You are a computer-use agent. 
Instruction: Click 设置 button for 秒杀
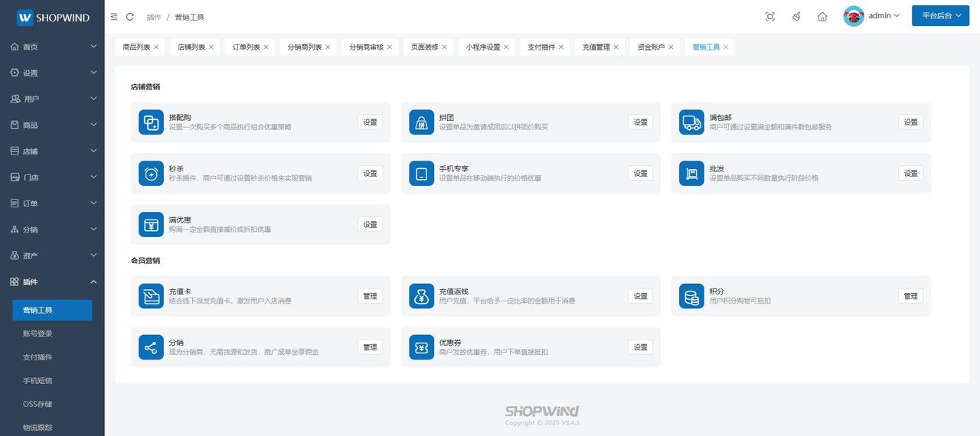371,174
